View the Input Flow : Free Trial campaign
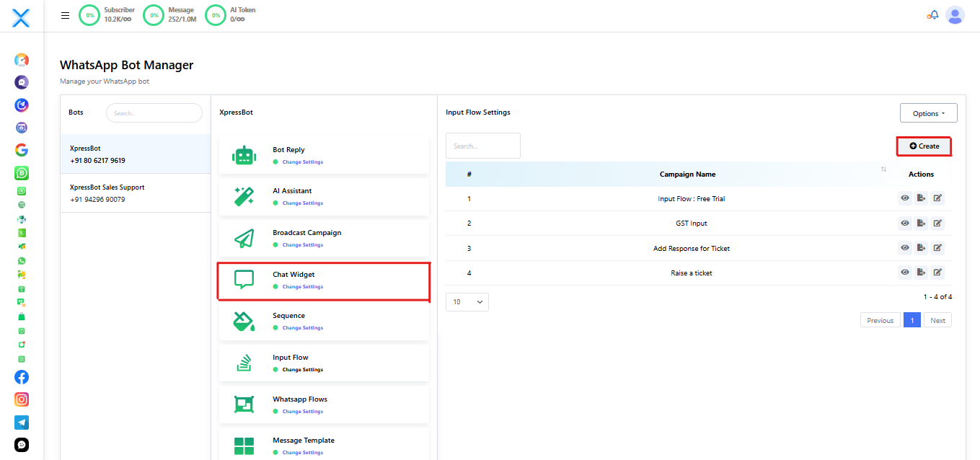This screenshot has width=980, height=460. point(905,198)
